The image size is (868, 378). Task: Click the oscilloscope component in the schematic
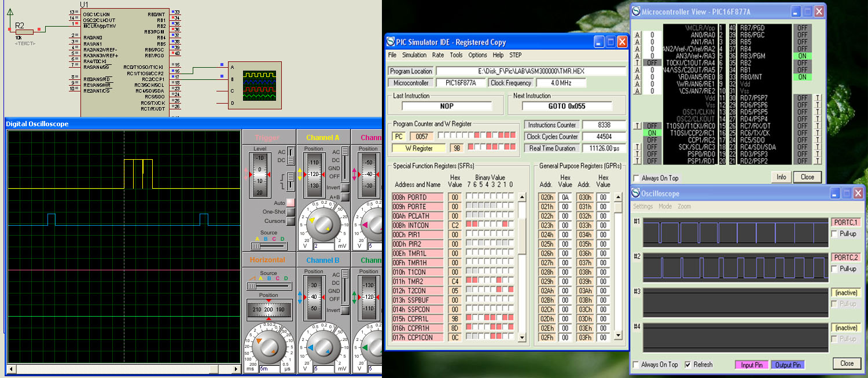[x=255, y=85]
